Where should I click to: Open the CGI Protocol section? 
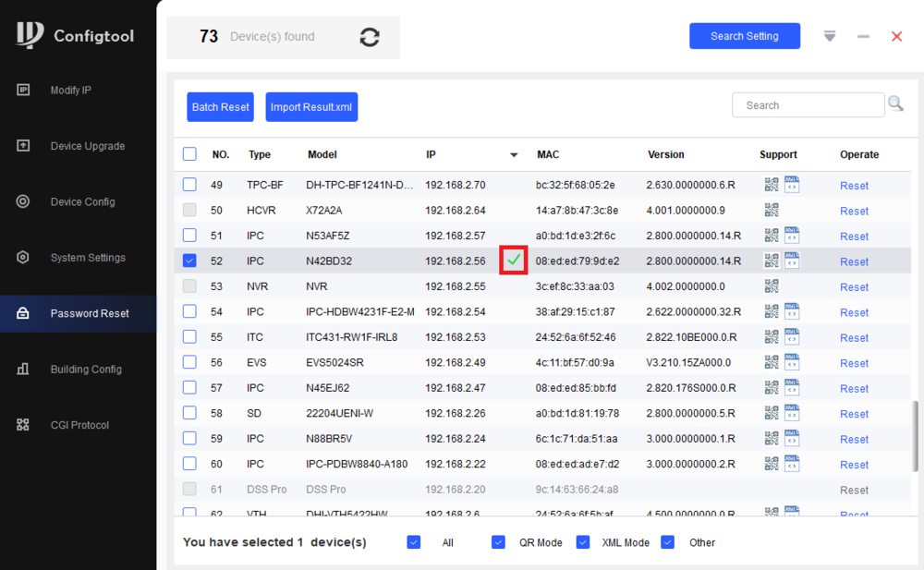coord(78,425)
